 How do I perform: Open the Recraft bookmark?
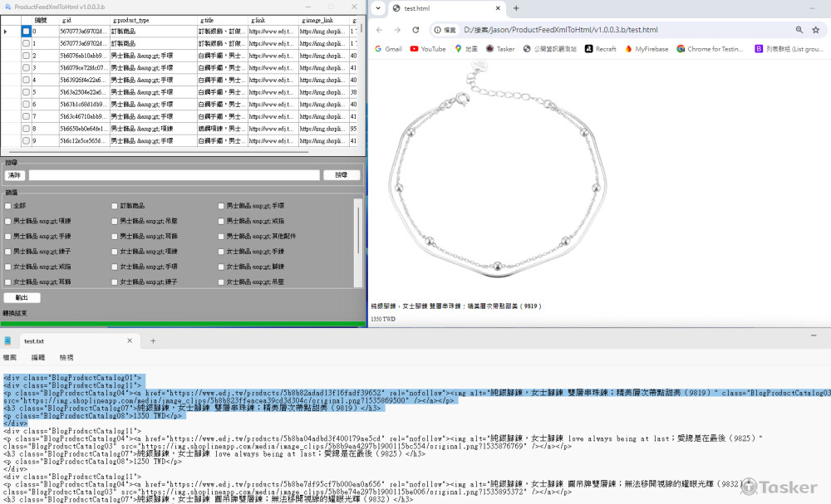click(600, 49)
